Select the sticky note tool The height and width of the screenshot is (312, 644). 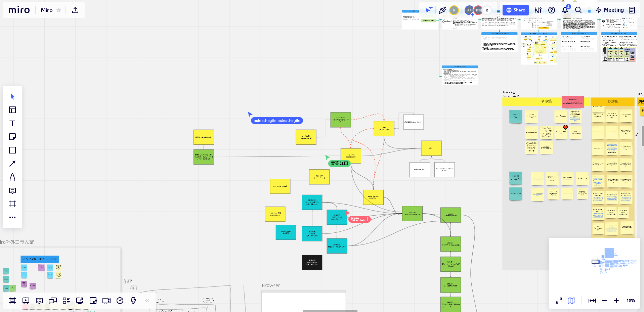click(12, 137)
